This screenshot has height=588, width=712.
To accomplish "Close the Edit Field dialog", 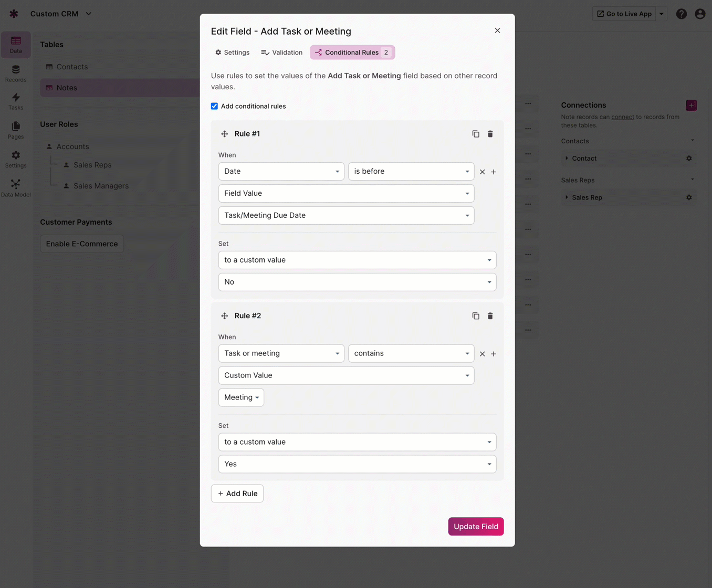I will point(497,30).
